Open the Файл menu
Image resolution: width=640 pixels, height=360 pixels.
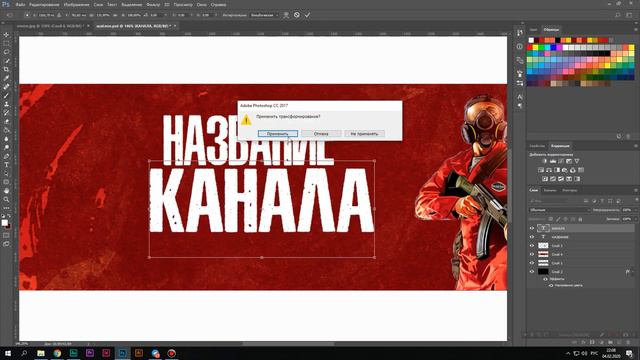tap(20, 4)
